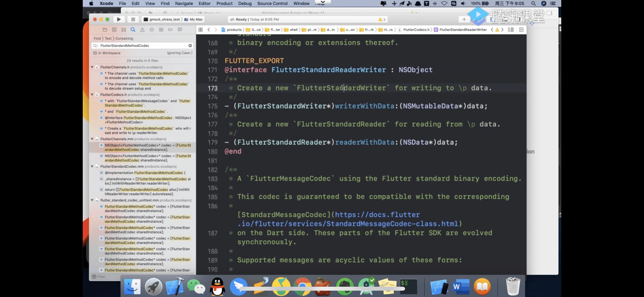The image size is (644, 297).
Task: Open the Navigate menu
Action: 184,3
